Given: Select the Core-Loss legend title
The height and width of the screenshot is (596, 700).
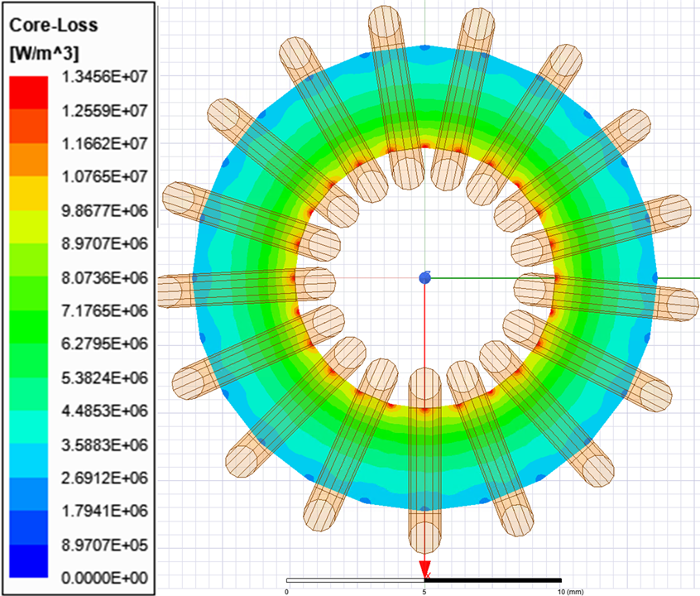Looking at the screenshot, I should (53, 26).
